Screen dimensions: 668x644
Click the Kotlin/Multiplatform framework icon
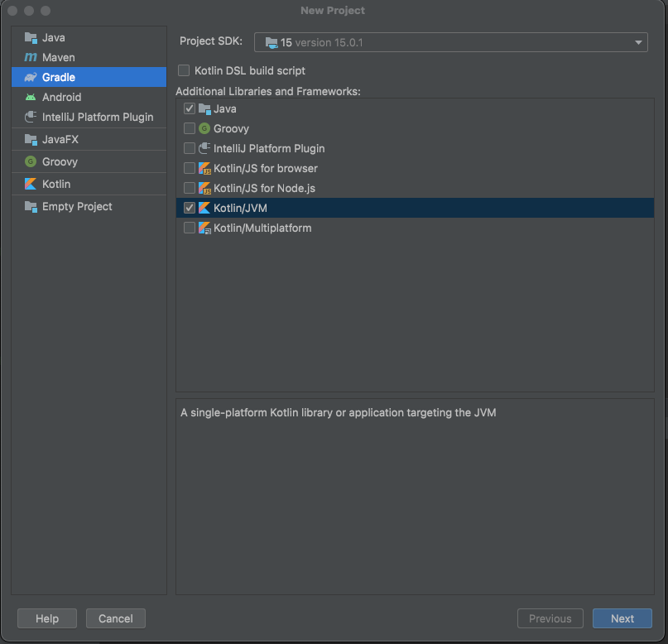click(x=204, y=228)
